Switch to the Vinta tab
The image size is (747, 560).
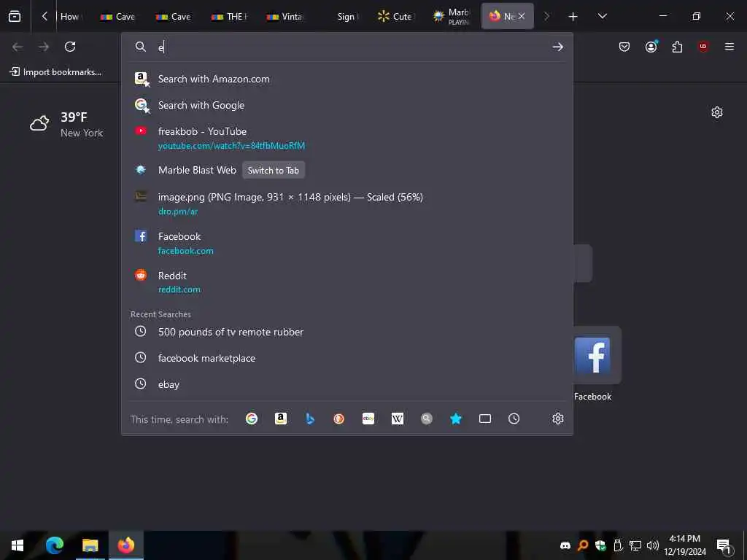point(285,17)
